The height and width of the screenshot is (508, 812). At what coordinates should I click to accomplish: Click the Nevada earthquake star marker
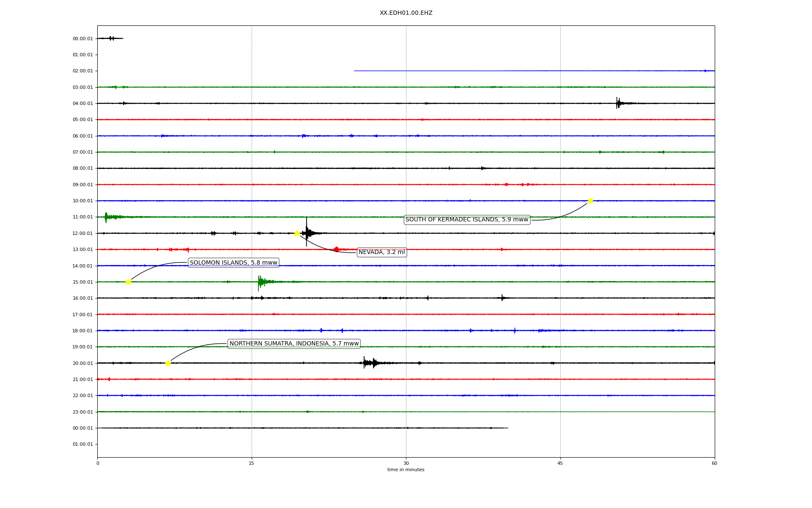coord(297,233)
